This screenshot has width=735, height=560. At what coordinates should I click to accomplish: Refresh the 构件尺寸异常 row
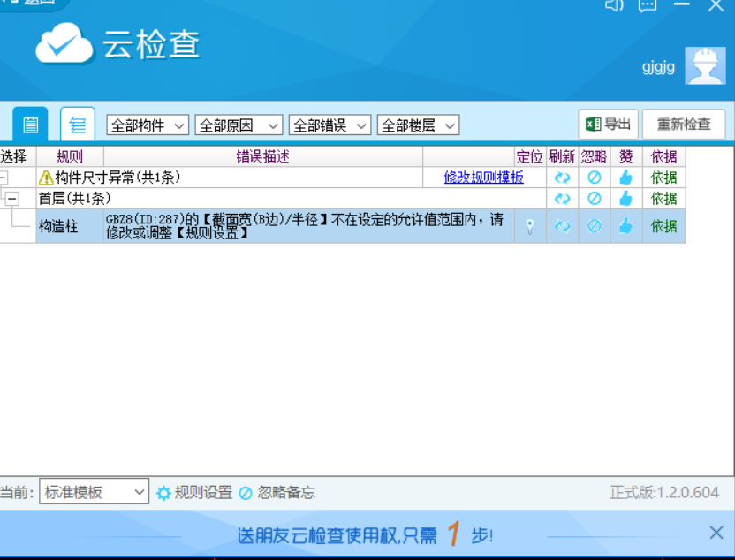pos(562,178)
